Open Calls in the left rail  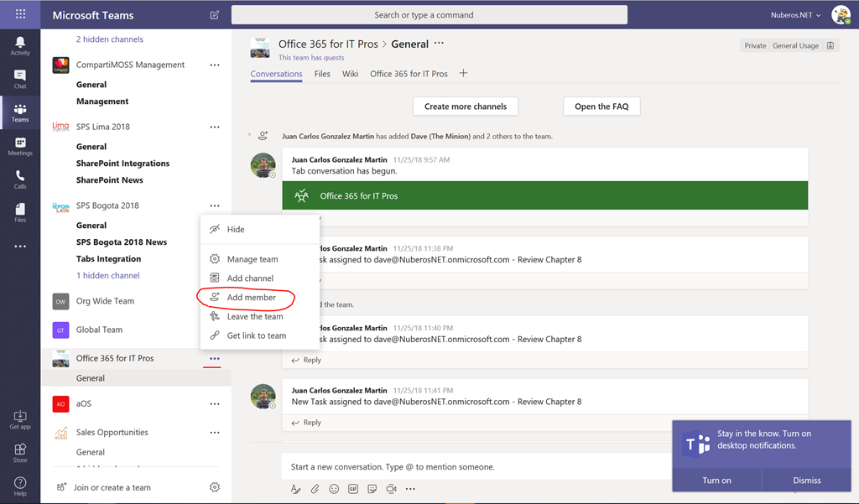pos(20,179)
